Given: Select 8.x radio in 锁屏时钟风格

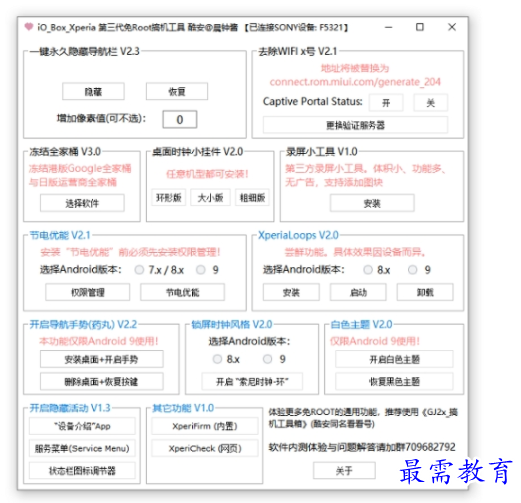Looking at the screenshot, I should pyautogui.click(x=217, y=359).
